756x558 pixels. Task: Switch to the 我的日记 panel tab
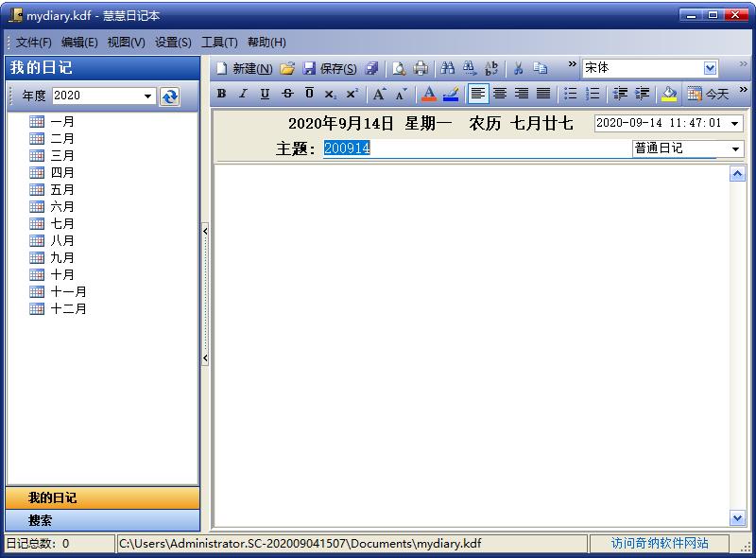102,497
